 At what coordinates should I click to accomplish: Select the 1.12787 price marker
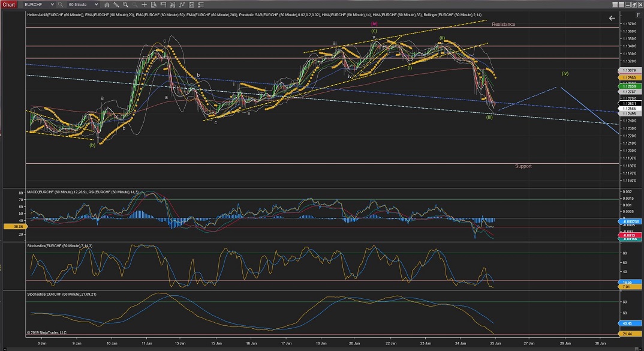629,92
